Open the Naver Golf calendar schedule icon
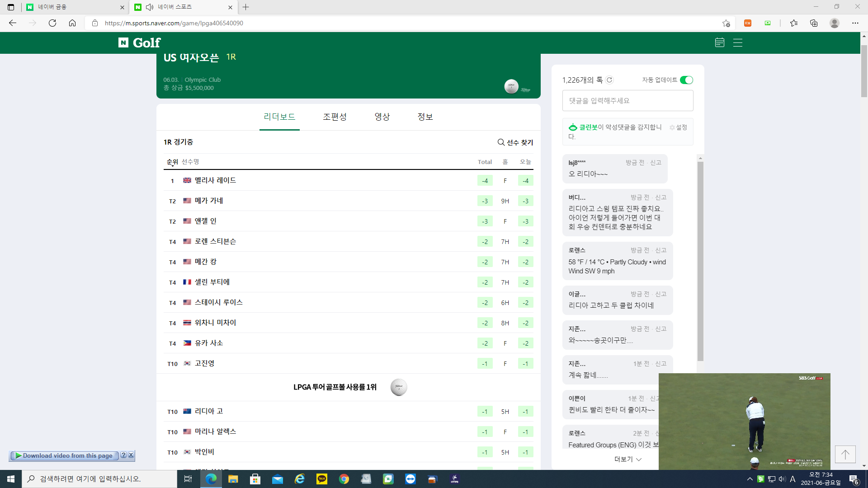868x488 pixels. (x=720, y=42)
